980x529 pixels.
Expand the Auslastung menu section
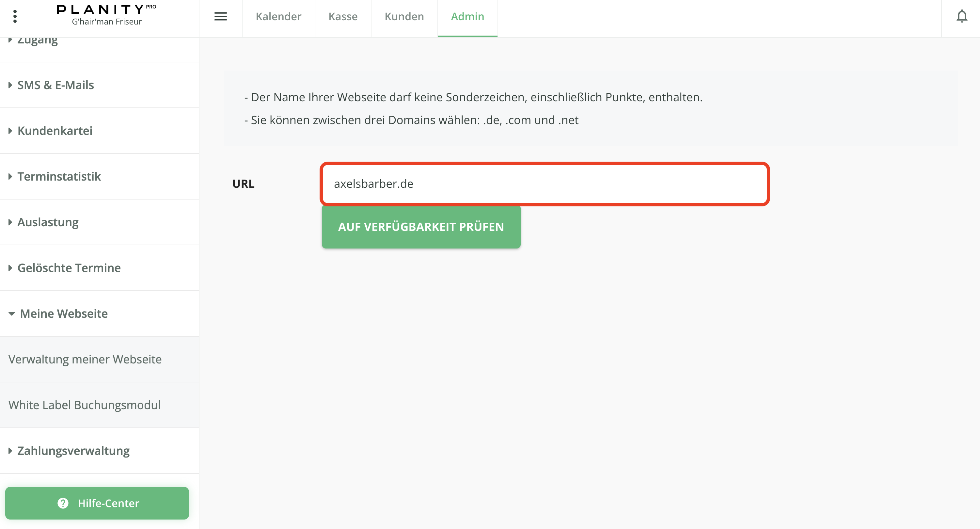48,222
